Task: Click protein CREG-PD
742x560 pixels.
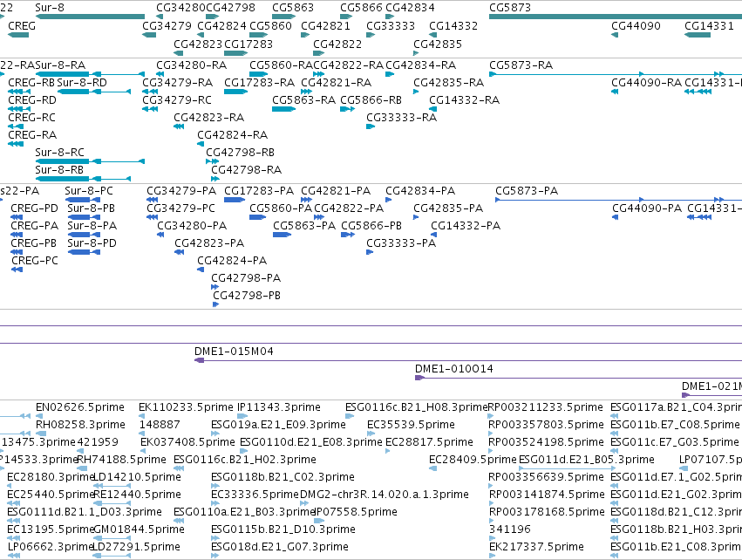Action: click(35, 208)
